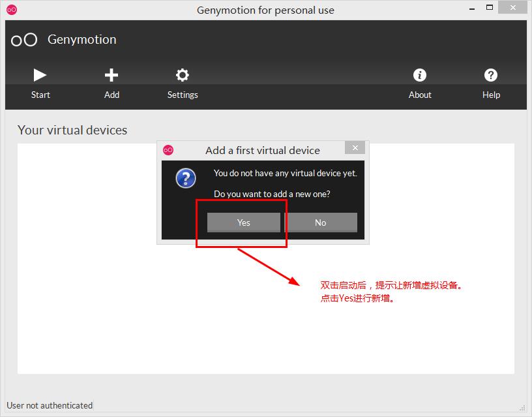The height and width of the screenshot is (417, 532).
Task: Click the About label in the toolbar
Action: (x=420, y=95)
